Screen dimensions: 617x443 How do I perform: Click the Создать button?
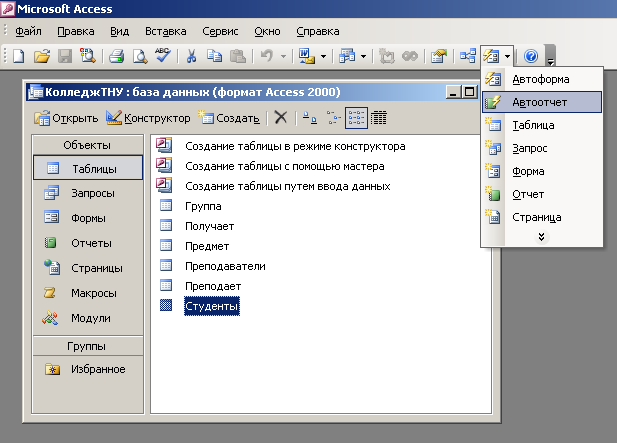pyautogui.click(x=229, y=118)
